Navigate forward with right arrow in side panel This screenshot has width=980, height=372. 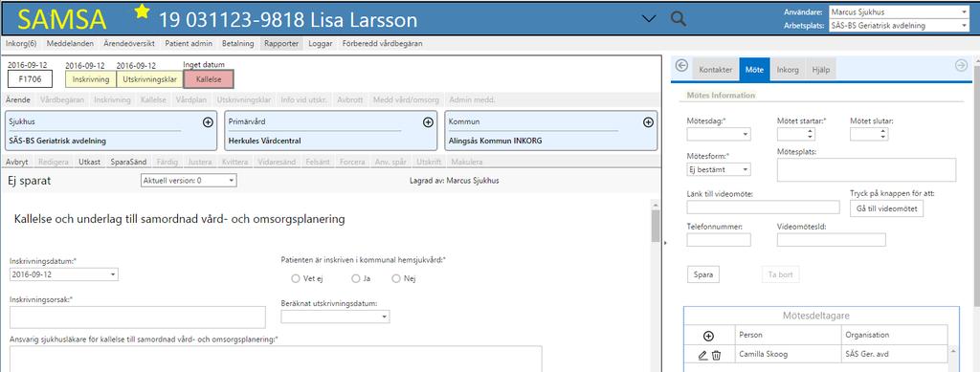tap(961, 66)
